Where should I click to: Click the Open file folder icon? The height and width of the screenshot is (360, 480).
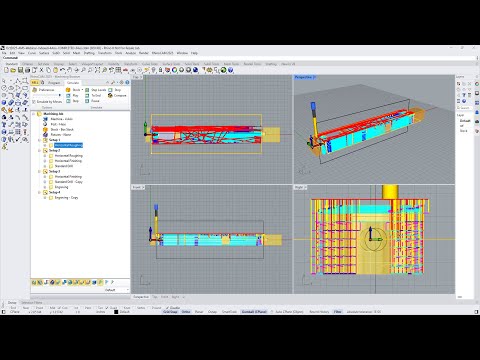13,70
